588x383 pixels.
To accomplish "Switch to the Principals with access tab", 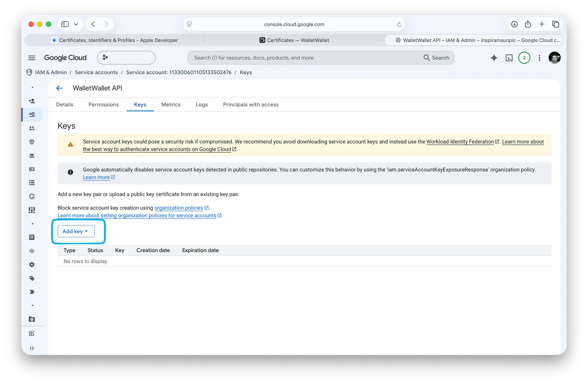I will tap(251, 105).
